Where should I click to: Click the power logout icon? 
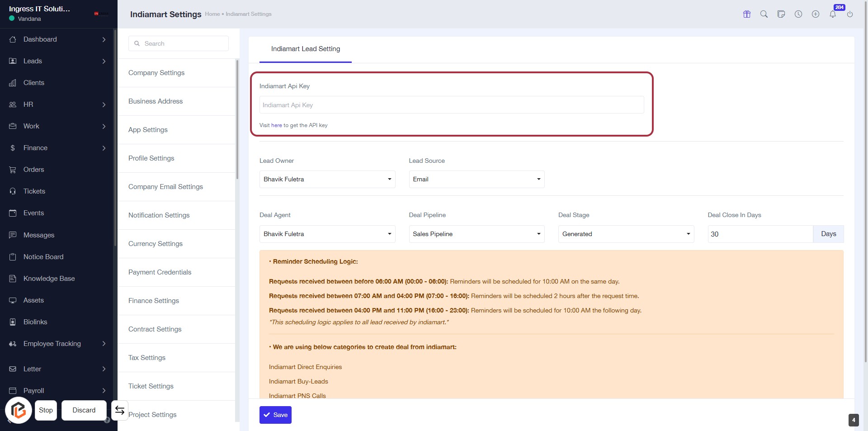pos(850,14)
